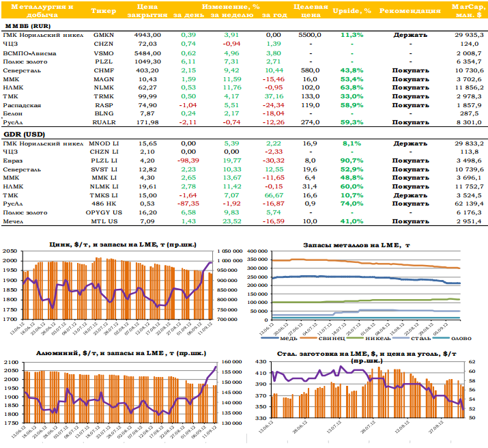Select the closing price 5484,00

147,53
